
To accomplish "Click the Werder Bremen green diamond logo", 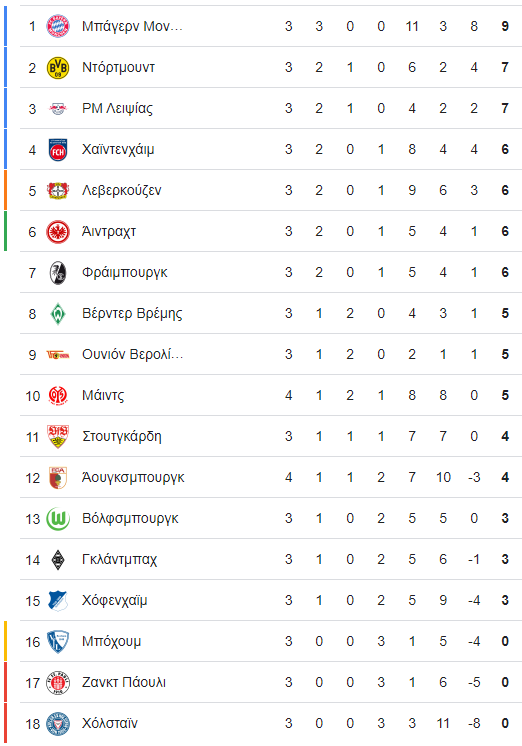I will pyautogui.click(x=58, y=314).
